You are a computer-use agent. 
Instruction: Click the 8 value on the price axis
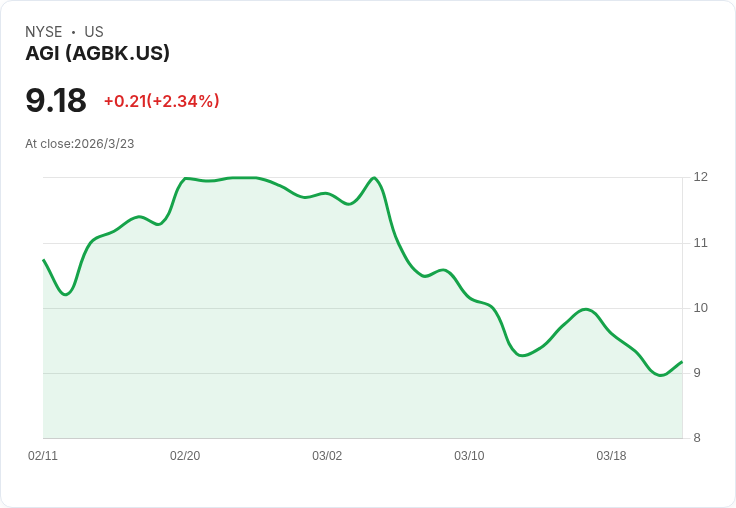tap(700, 438)
